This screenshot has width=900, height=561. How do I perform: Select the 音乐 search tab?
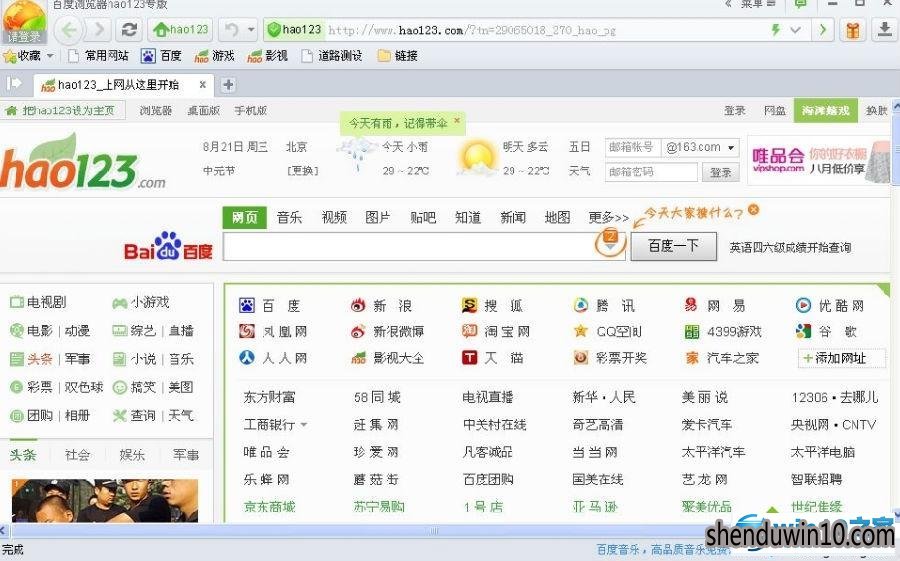289,218
